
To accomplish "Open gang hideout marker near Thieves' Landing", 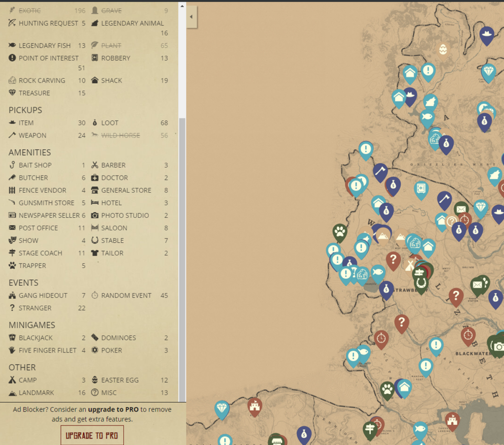I will pyautogui.click(x=452, y=421).
